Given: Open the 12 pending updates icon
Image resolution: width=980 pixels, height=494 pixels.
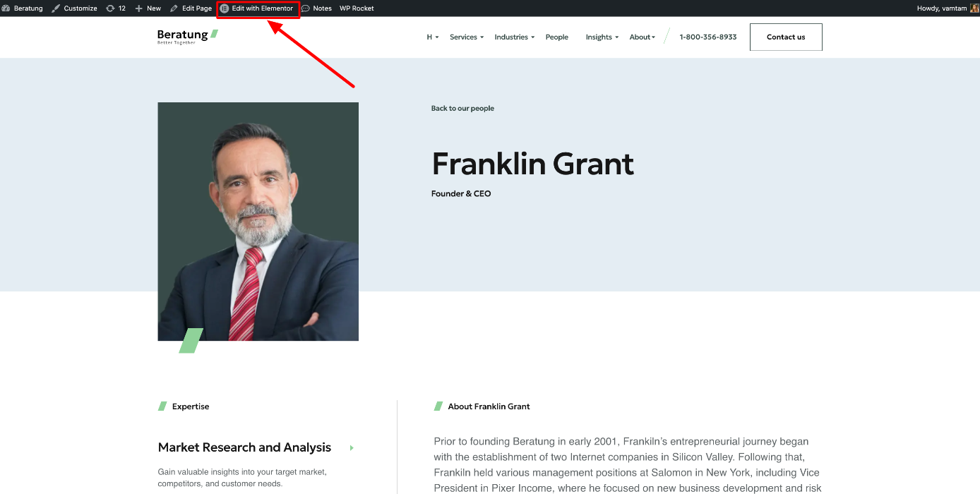Looking at the screenshot, I should 110,8.
